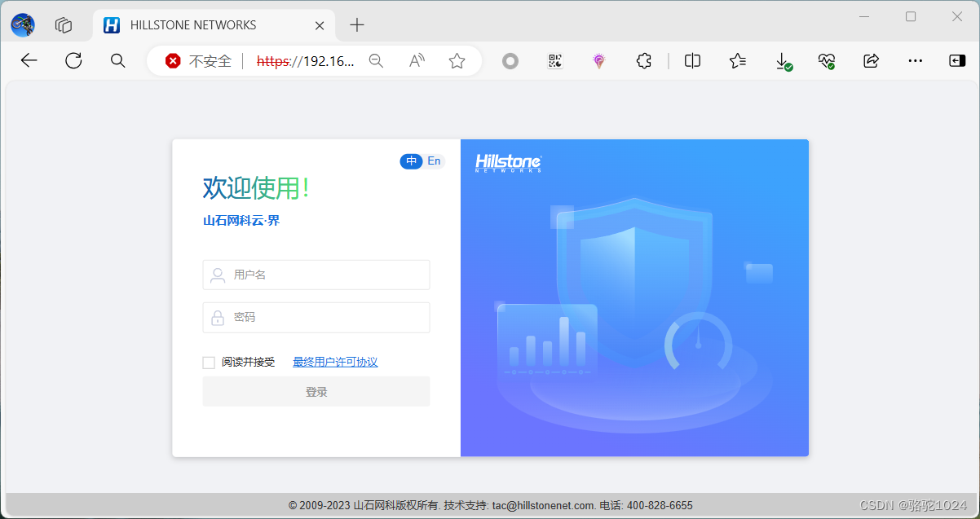Click the zoom magnifier icon in address bar

376,60
